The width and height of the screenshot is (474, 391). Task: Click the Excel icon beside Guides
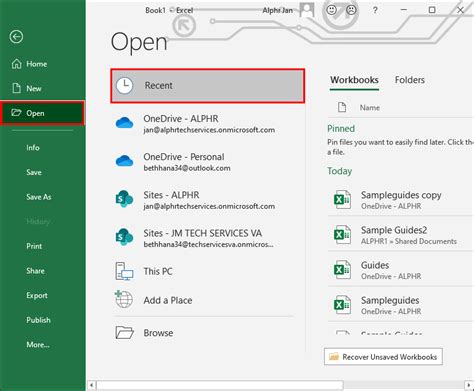342,270
